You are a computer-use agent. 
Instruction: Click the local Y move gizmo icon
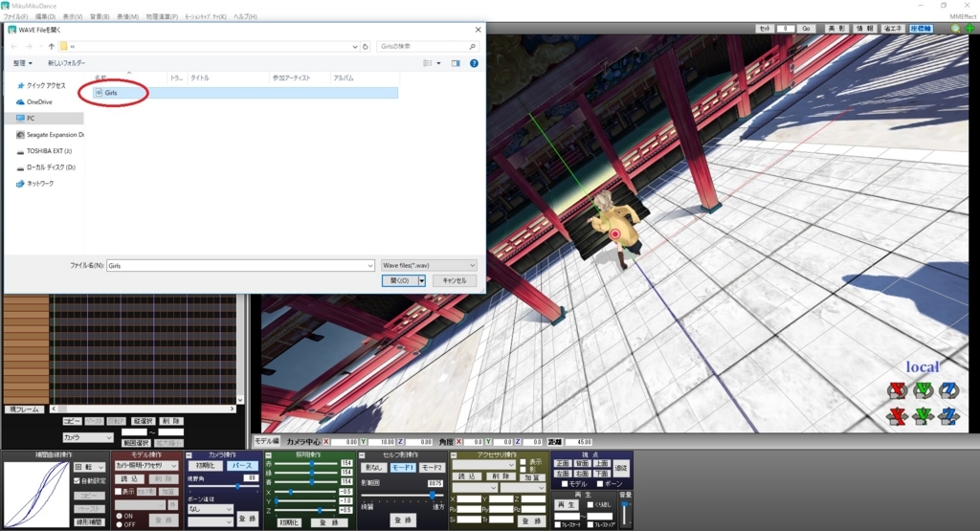(924, 416)
